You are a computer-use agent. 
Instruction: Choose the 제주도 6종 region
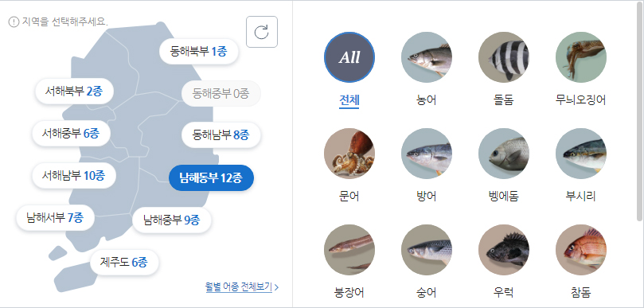(x=124, y=262)
